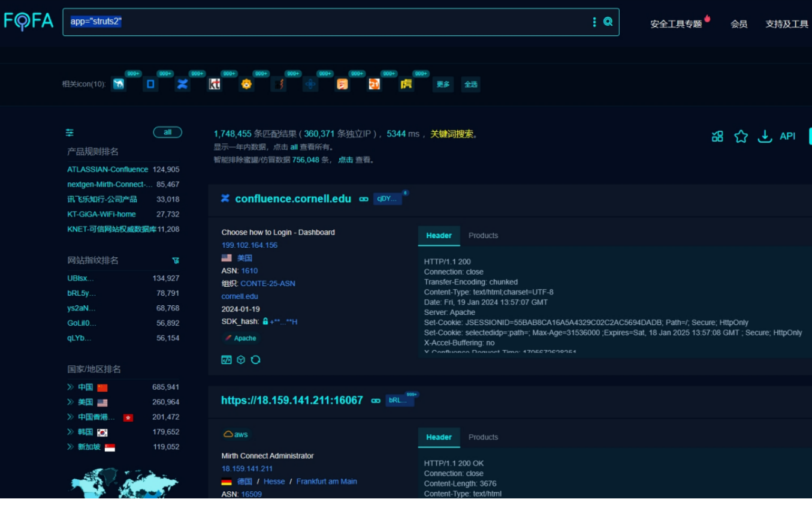Click the filter sliders icon in sidebar
The image size is (812, 505).
click(x=70, y=133)
